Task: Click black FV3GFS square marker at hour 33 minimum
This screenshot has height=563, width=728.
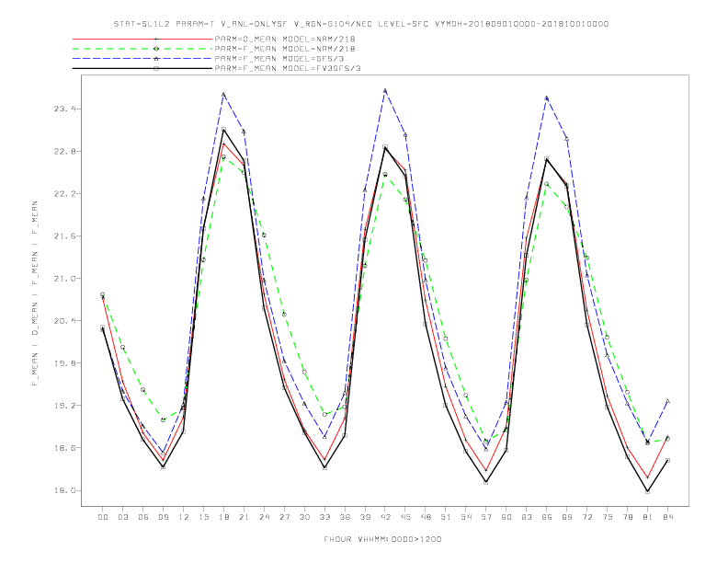Action: (x=324, y=467)
